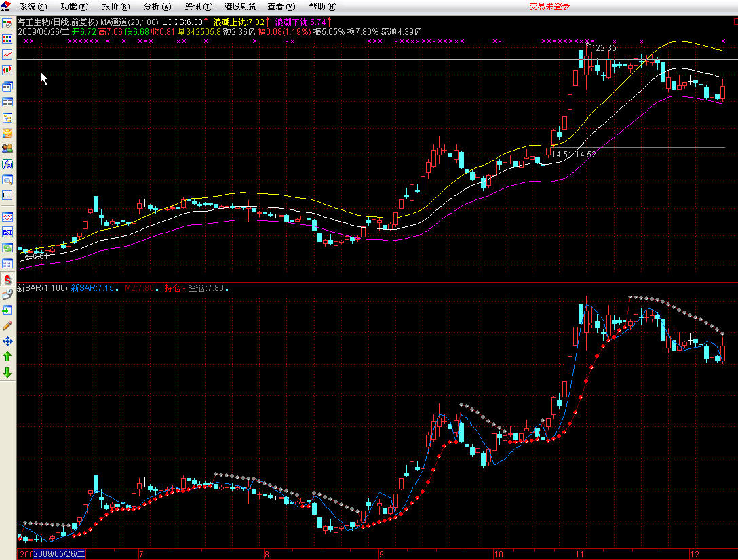Open the satellite data receive icon
Viewport: 738px width, 560px height.
click(x=7, y=295)
